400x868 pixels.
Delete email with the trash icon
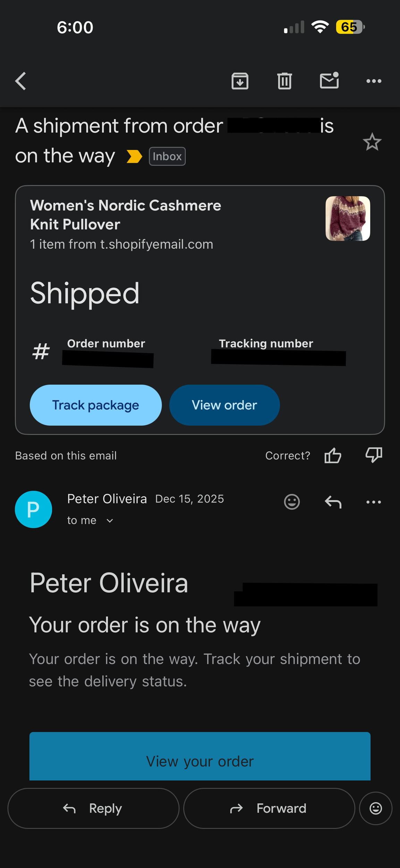point(284,81)
